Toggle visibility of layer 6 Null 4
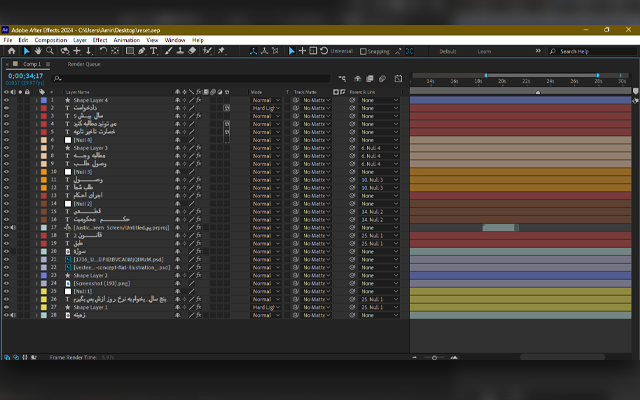The image size is (640, 400). point(6,140)
